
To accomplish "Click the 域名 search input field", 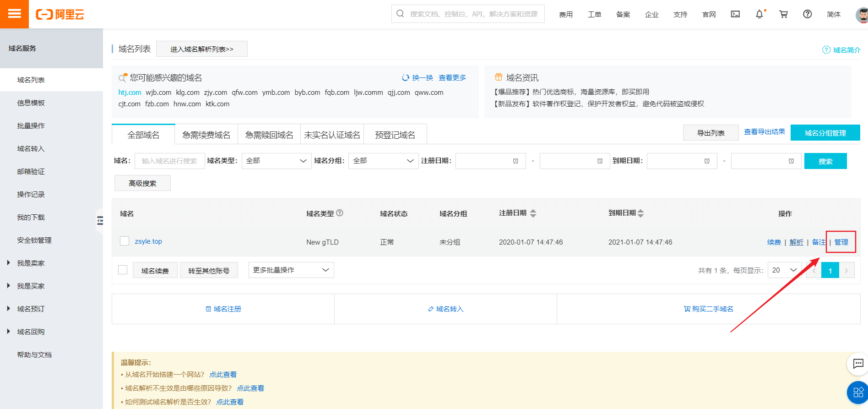I will coord(169,161).
